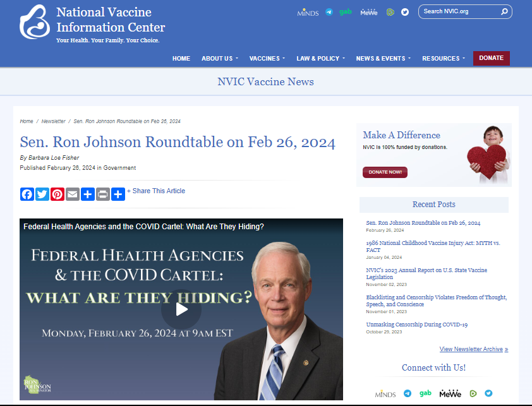Click the Connect with Us! heading
The height and width of the screenshot is (406, 532).
pyautogui.click(x=433, y=367)
